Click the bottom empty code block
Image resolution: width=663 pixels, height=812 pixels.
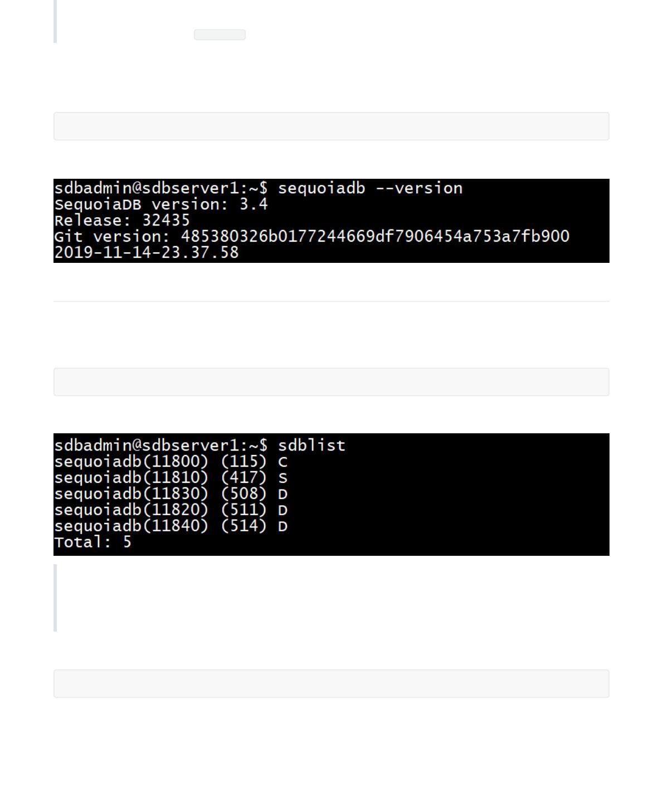pyautogui.click(x=331, y=683)
